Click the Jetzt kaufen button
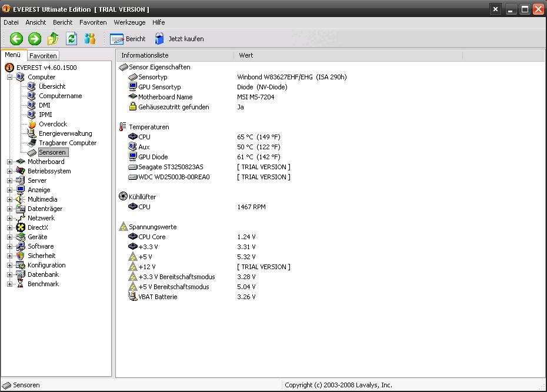Image resolution: width=547 pixels, height=392 pixels. pos(179,39)
